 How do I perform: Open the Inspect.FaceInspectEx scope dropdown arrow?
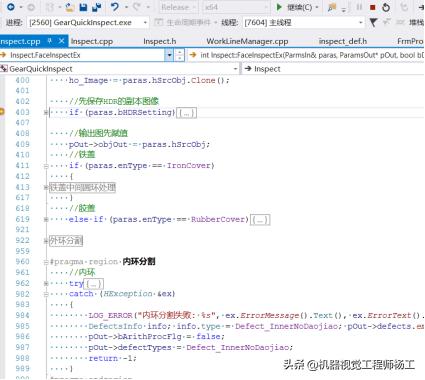tap(169, 55)
